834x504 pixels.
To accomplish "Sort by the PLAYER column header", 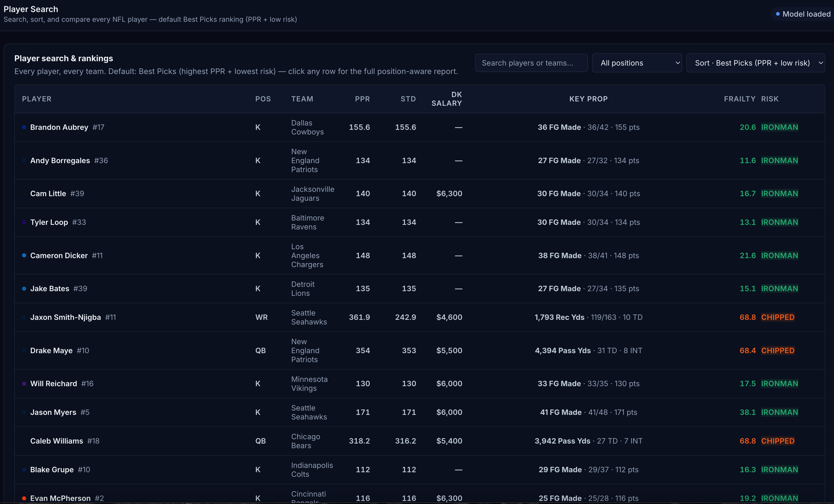I will click(x=37, y=99).
